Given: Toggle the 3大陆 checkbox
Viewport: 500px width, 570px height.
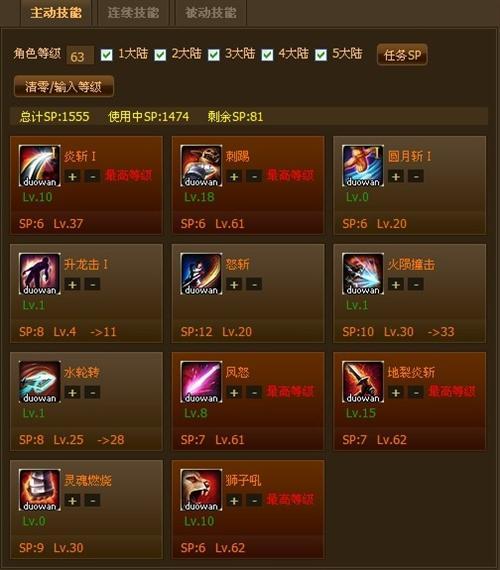Looking at the screenshot, I should (213, 55).
